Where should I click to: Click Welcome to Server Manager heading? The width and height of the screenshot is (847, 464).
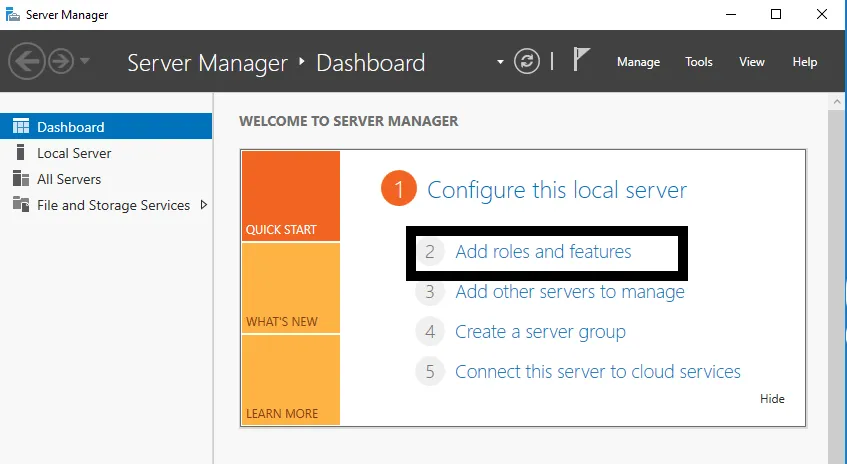point(348,120)
